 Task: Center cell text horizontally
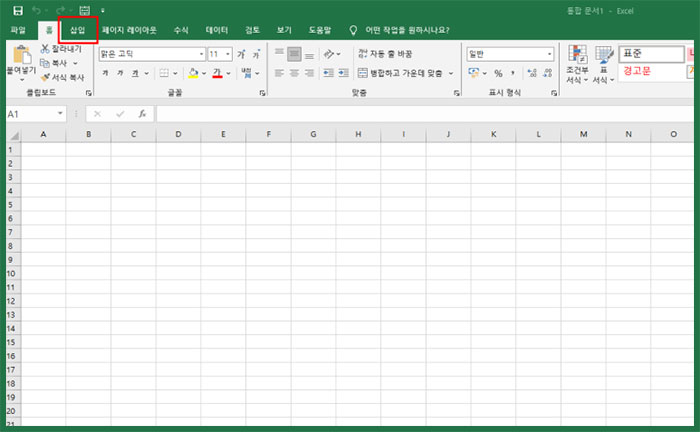click(x=294, y=73)
